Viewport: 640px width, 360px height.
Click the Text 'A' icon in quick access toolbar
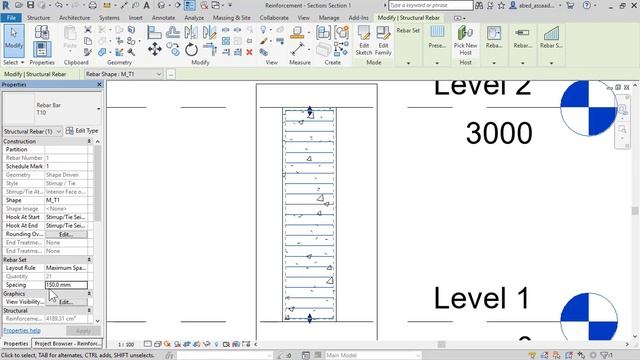146,5
